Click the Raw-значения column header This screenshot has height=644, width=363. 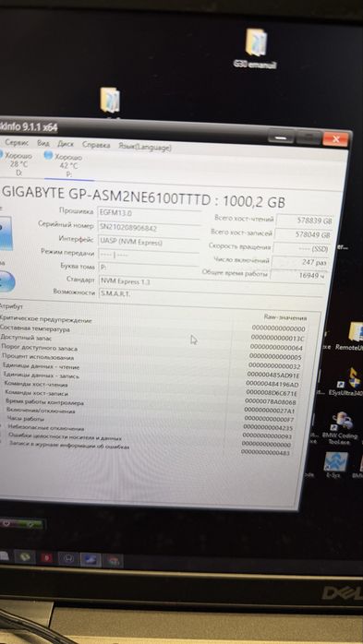pyautogui.click(x=285, y=317)
